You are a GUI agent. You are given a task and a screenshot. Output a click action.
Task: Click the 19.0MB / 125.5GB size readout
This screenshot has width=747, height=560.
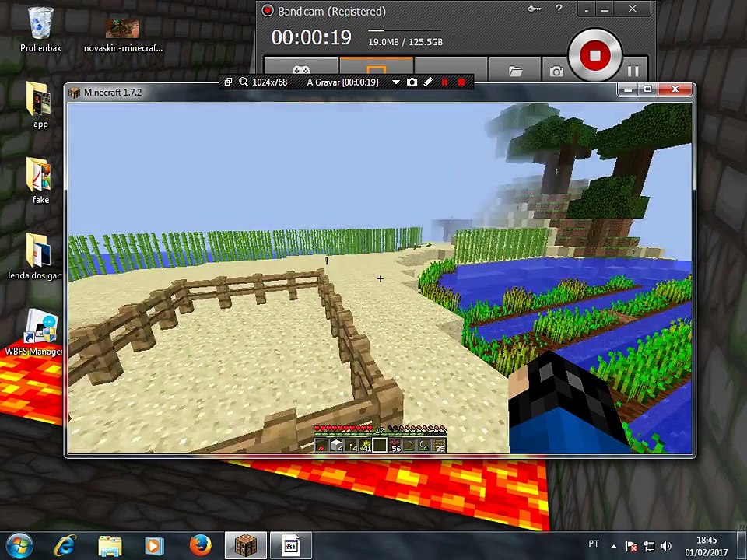coord(405,42)
